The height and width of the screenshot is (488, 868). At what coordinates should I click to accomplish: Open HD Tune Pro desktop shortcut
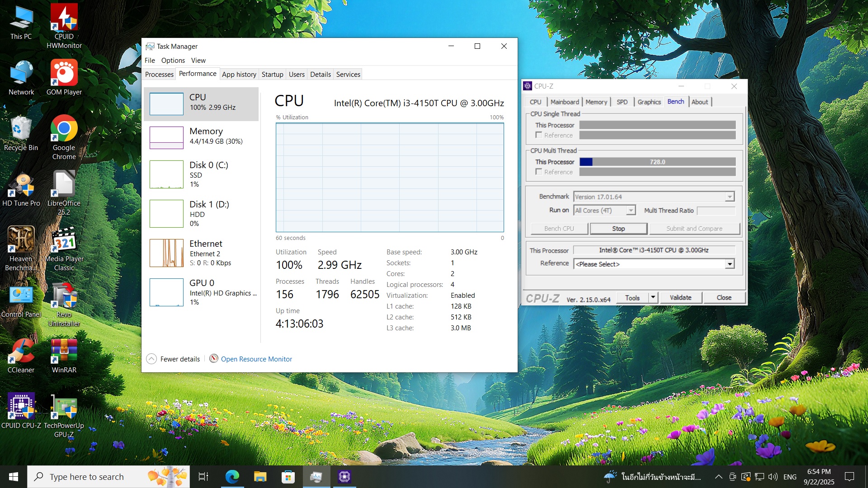21,186
